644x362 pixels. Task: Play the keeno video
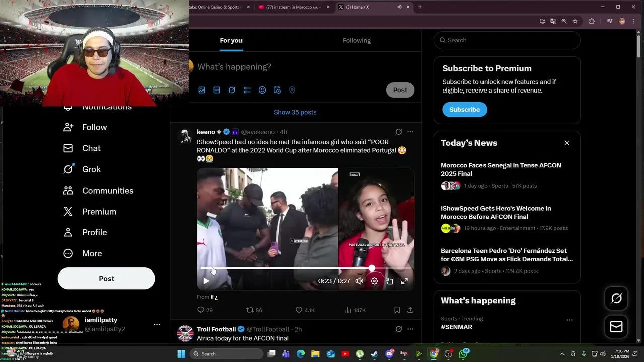pyautogui.click(x=206, y=281)
